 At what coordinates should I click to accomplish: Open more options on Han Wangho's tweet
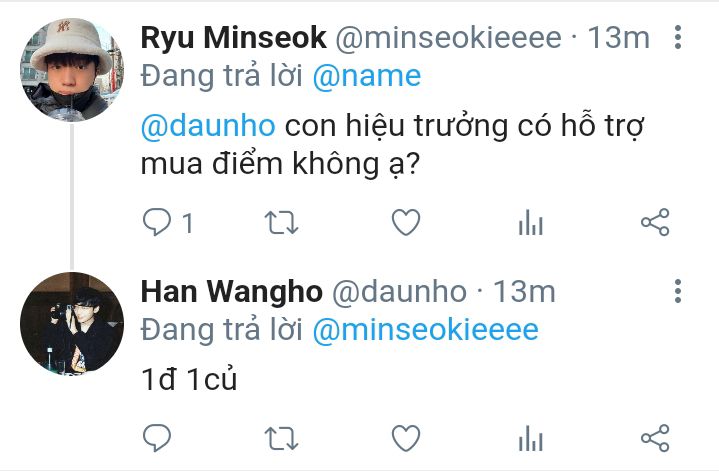678,291
